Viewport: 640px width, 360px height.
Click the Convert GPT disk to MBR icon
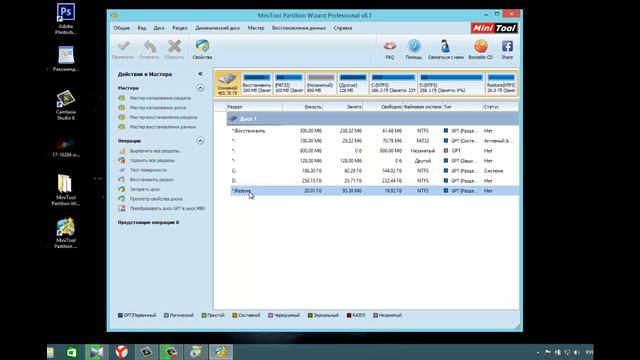tap(122, 209)
